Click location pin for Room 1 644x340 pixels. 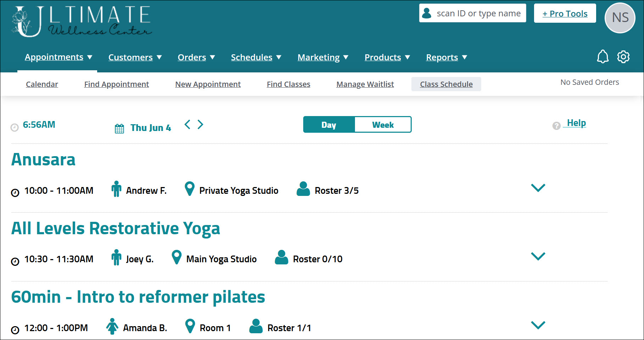pyautogui.click(x=190, y=326)
